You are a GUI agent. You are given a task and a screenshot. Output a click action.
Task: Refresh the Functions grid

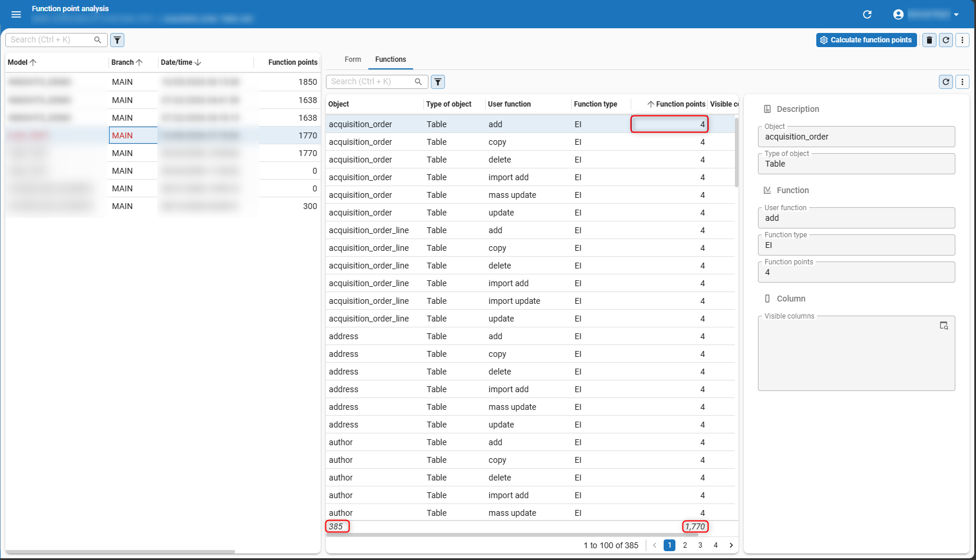946,82
